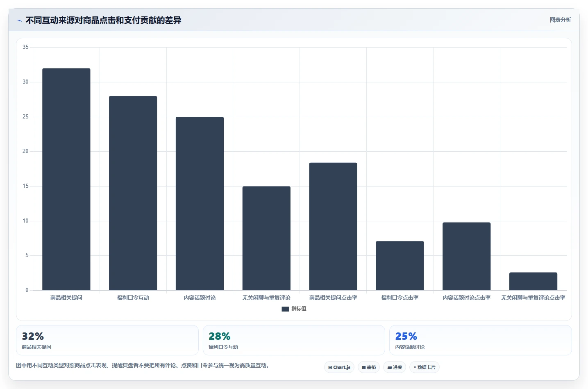The image size is (588, 389).
Task: Click the 商品相关提问点击率 bar
Action: [x=333, y=226]
